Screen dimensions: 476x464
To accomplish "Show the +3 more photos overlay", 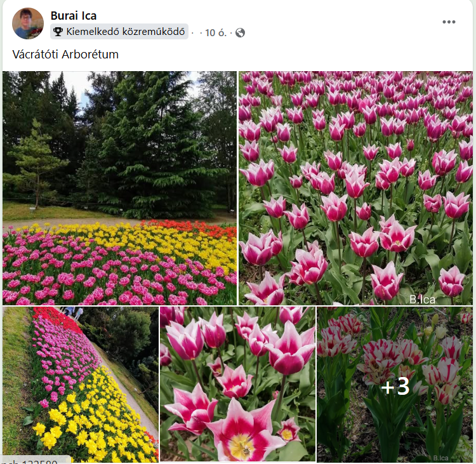I will [x=395, y=387].
